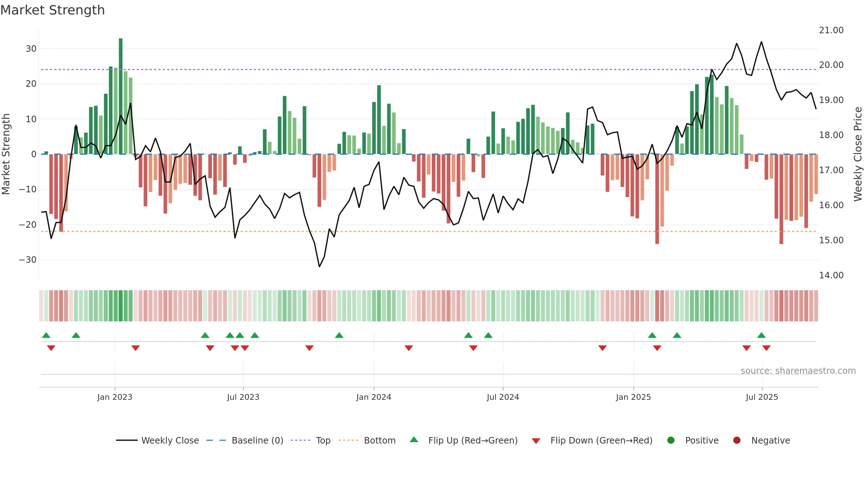
Task: Click the Jul 2024 x-axis label
Action: (503, 397)
